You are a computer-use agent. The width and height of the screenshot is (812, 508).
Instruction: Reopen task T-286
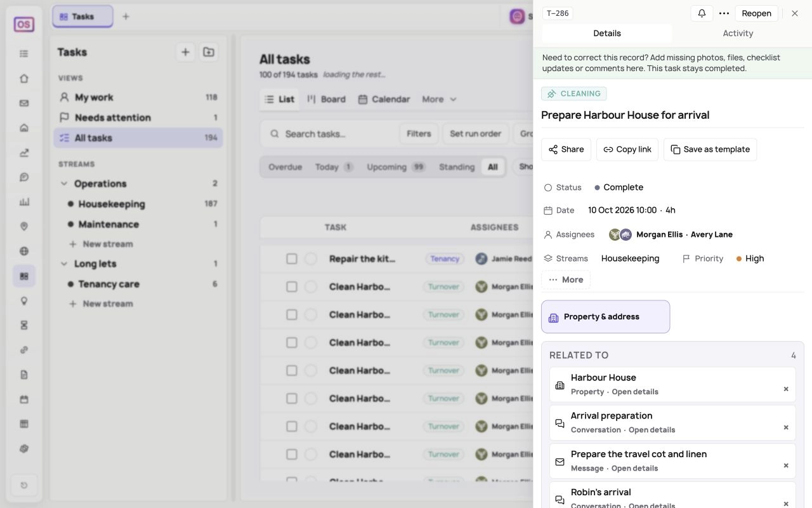point(756,13)
